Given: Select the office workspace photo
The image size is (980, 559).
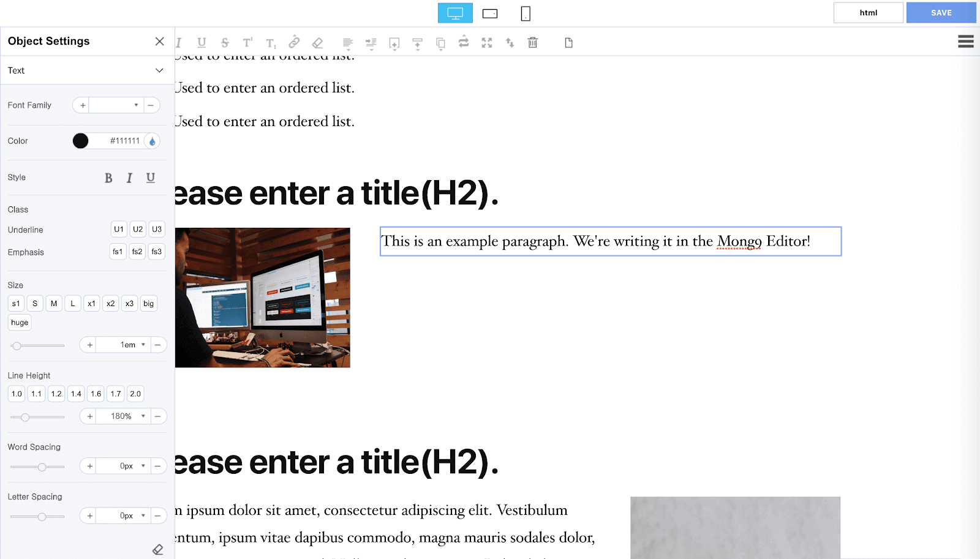Looking at the screenshot, I should coord(263,298).
